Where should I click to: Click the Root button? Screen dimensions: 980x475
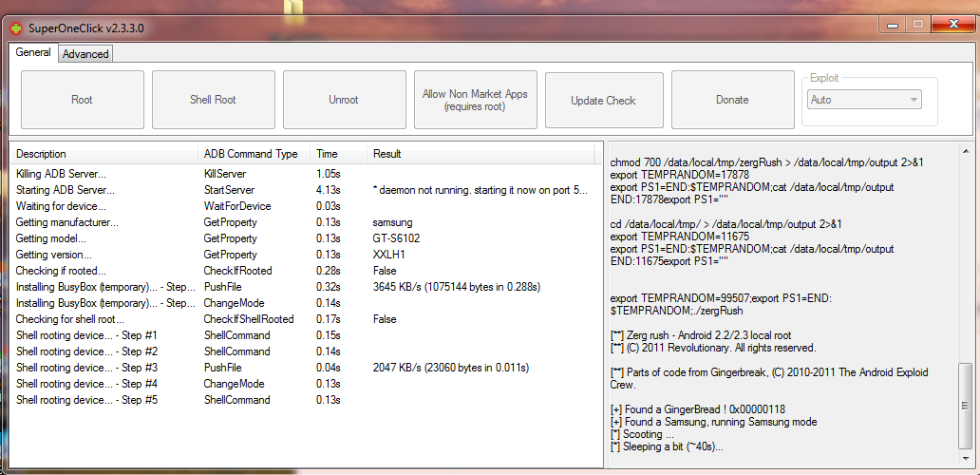pyautogui.click(x=83, y=100)
